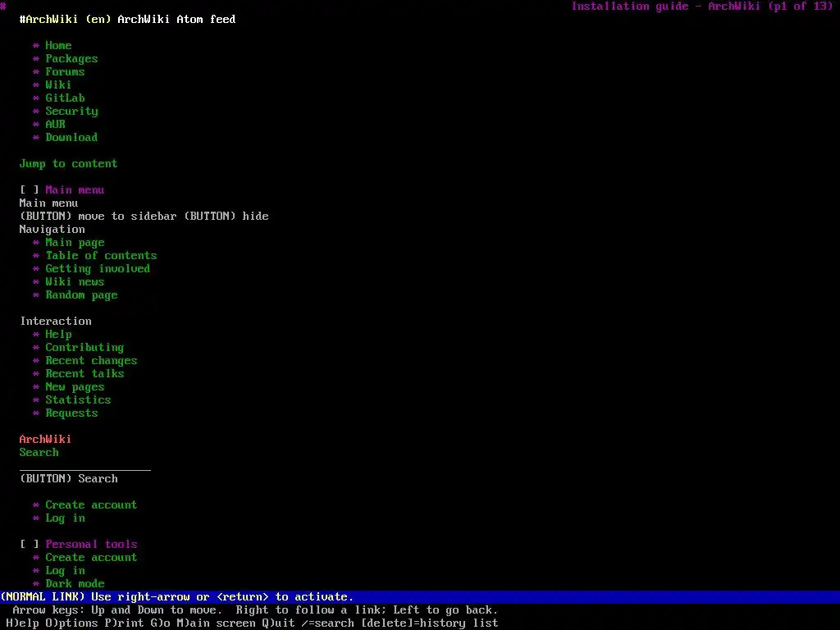Toggle the Personal tools checkbox
840x630 pixels.
point(30,545)
